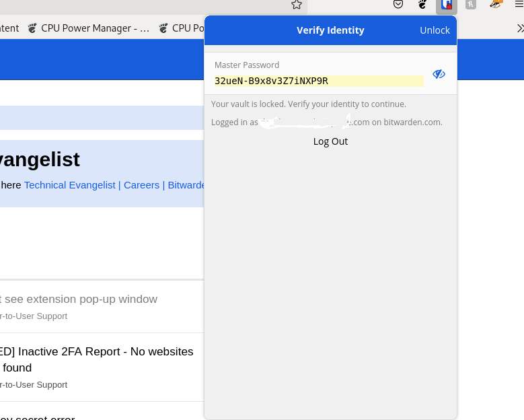This screenshot has width=524, height=420.
Task: Toggle the Bitwarden extension toolbar icon
Action: [447, 5]
